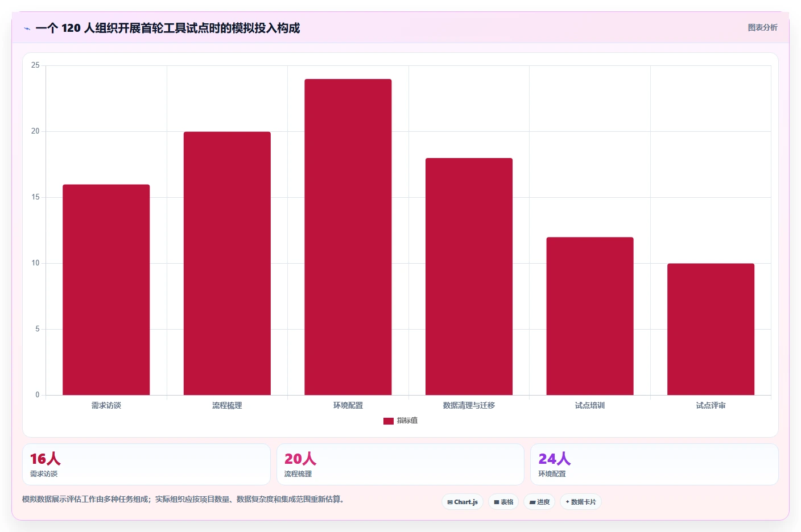Click the 试点培训 bar
This screenshot has height=532, width=801.
click(x=590, y=316)
